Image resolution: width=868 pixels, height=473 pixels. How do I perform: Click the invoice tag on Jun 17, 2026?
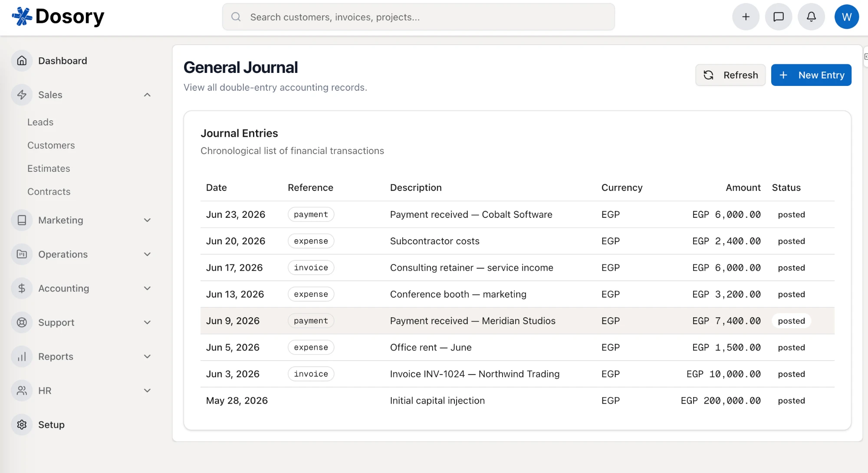tap(311, 268)
